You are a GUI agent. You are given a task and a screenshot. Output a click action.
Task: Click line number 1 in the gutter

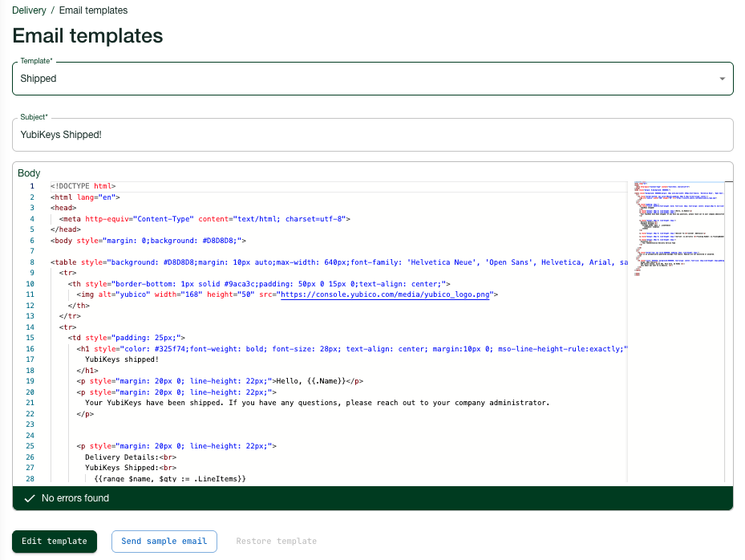[x=32, y=186]
